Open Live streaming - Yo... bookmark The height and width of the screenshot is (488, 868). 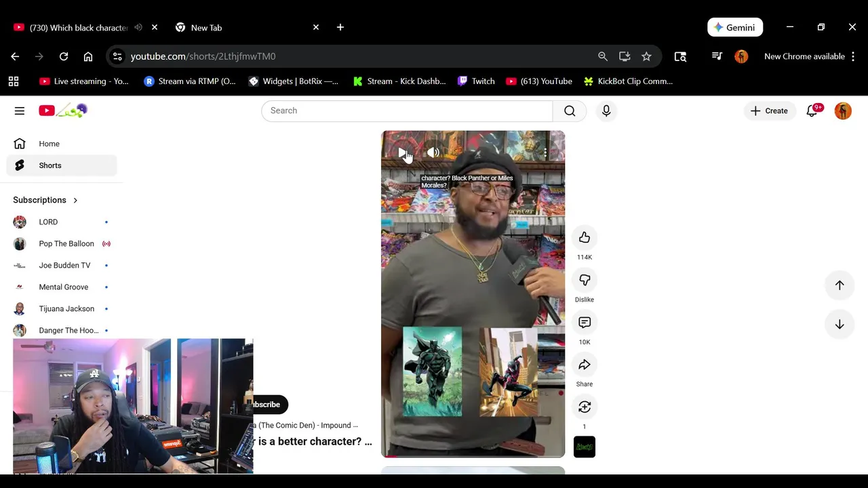pos(84,81)
